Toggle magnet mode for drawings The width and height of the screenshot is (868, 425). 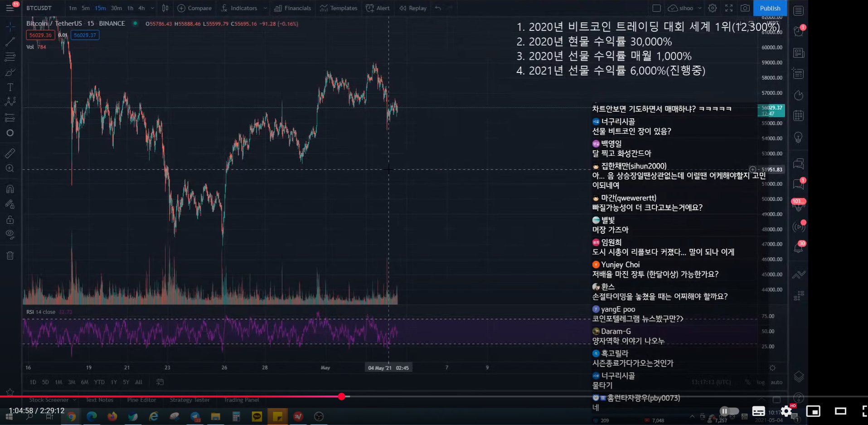10,189
